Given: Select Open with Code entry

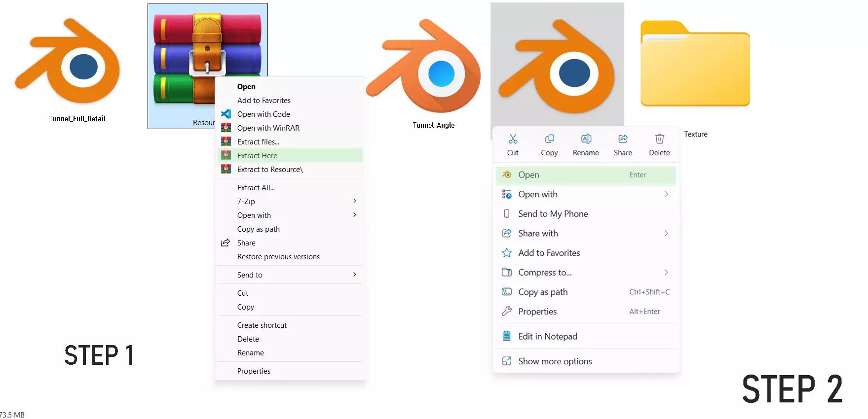Looking at the screenshot, I should (290, 114).
